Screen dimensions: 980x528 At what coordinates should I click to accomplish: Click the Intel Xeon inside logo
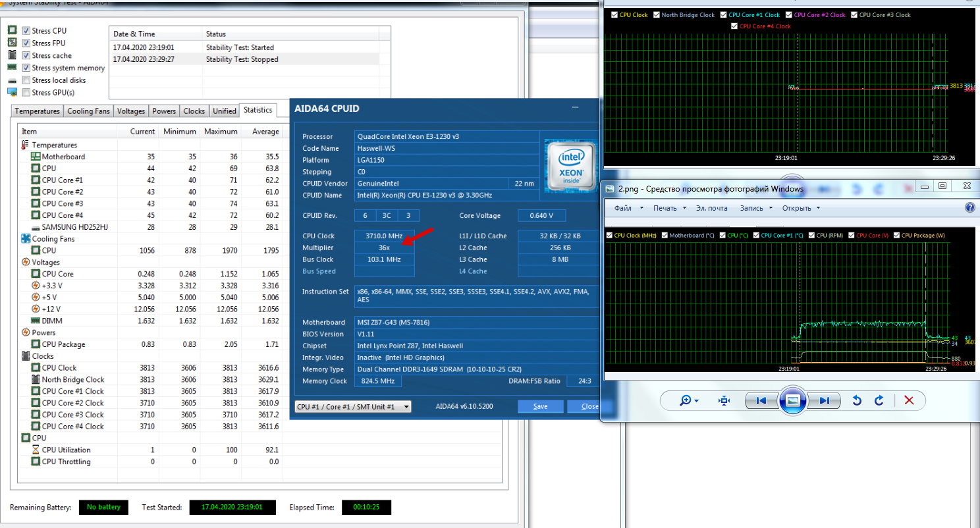pos(570,165)
